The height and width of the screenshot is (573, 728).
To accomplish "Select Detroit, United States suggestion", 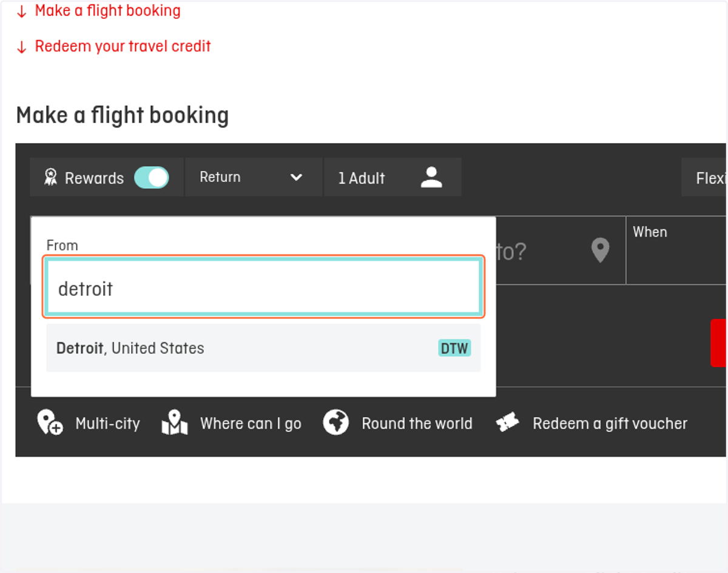I will click(263, 348).
